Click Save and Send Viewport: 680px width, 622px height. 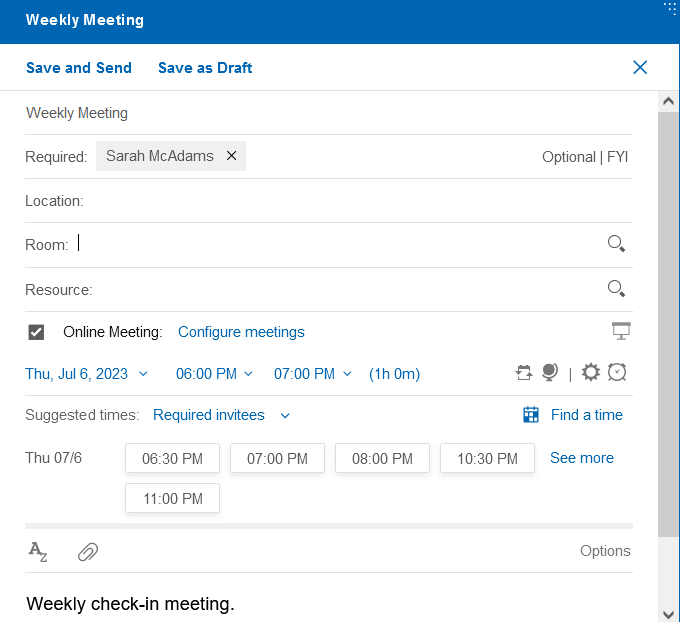78,68
